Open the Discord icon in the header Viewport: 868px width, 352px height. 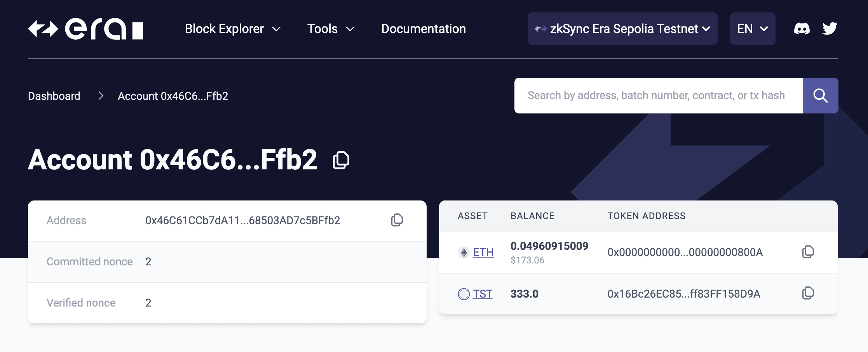coord(802,28)
